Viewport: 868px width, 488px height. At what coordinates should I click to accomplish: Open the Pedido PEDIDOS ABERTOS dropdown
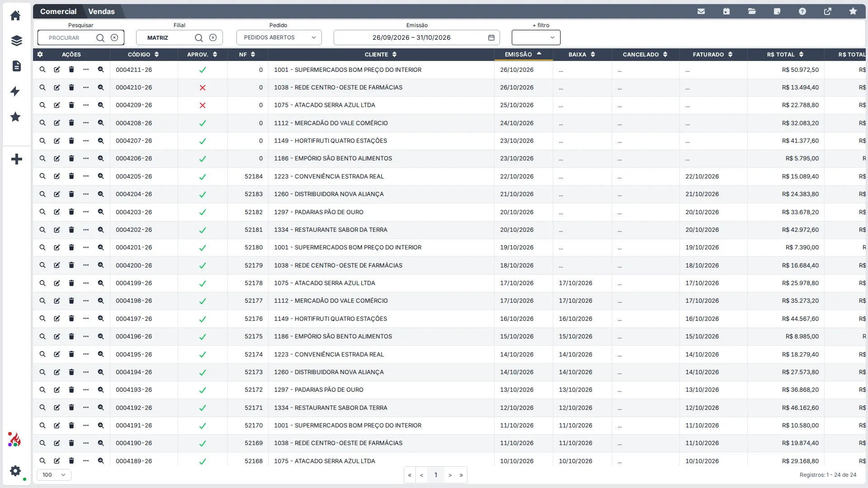[x=279, y=38]
